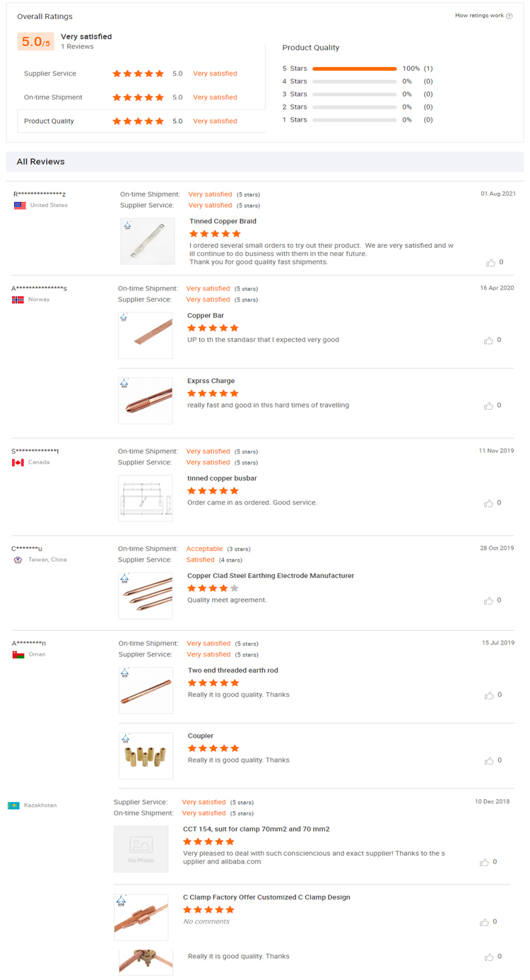Click thumbs-up on Two end threaded earth rod review
The image size is (530, 980).
488,696
